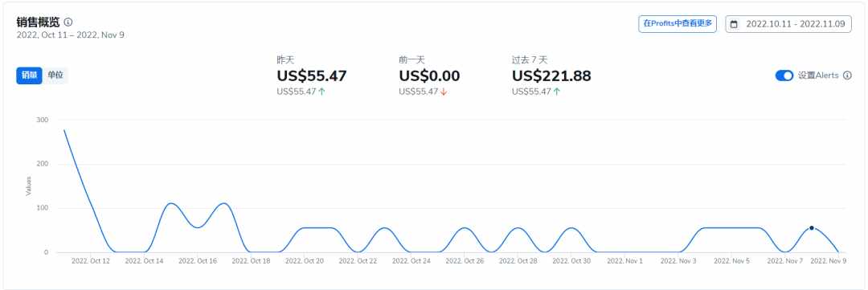This screenshot has height=290, width=868.
Task: Click x-axis label 2022. Nov 3
Action: (x=678, y=260)
